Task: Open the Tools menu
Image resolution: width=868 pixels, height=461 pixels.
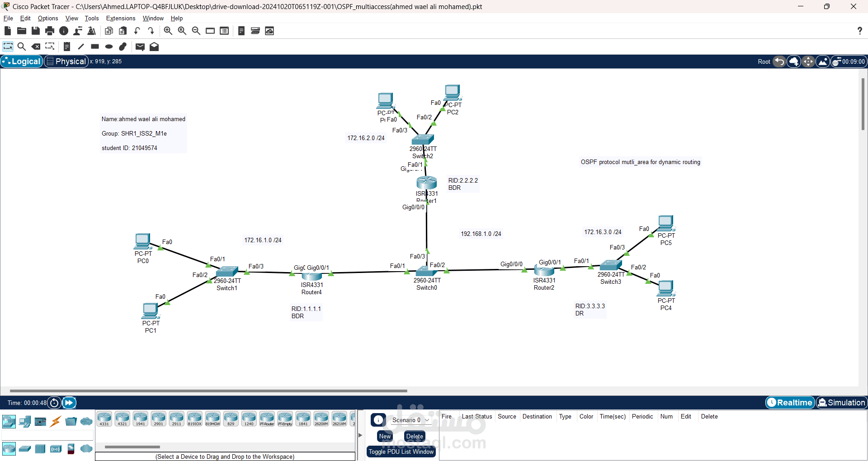Action: click(x=92, y=18)
